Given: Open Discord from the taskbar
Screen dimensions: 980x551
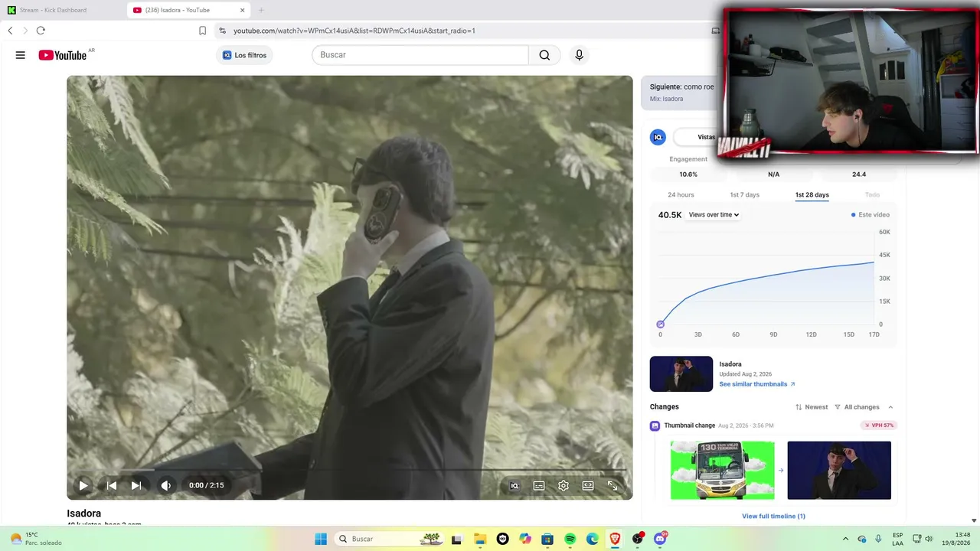Looking at the screenshot, I should tap(660, 540).
